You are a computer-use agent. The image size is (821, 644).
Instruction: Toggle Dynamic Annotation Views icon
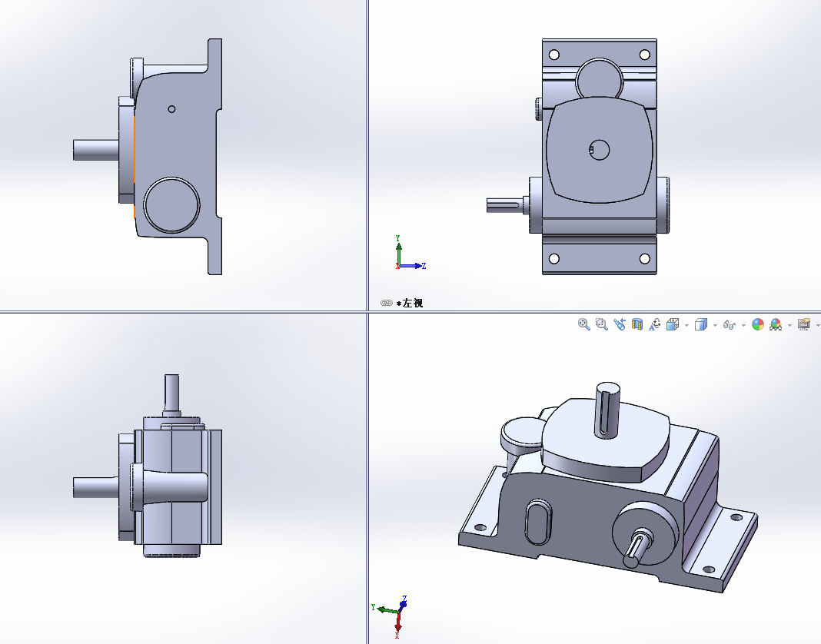[x=654, y=324]
